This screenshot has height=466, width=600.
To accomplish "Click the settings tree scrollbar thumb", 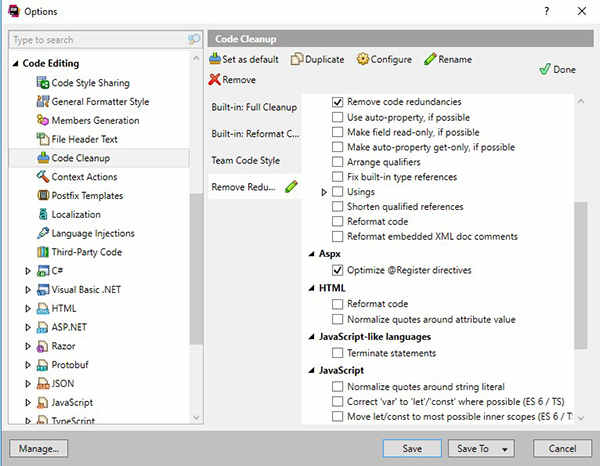I will pos(196,269).
